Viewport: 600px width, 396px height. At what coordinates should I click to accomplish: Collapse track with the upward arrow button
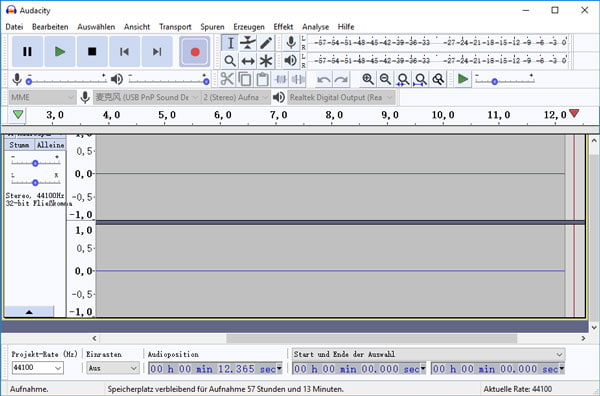29,312
